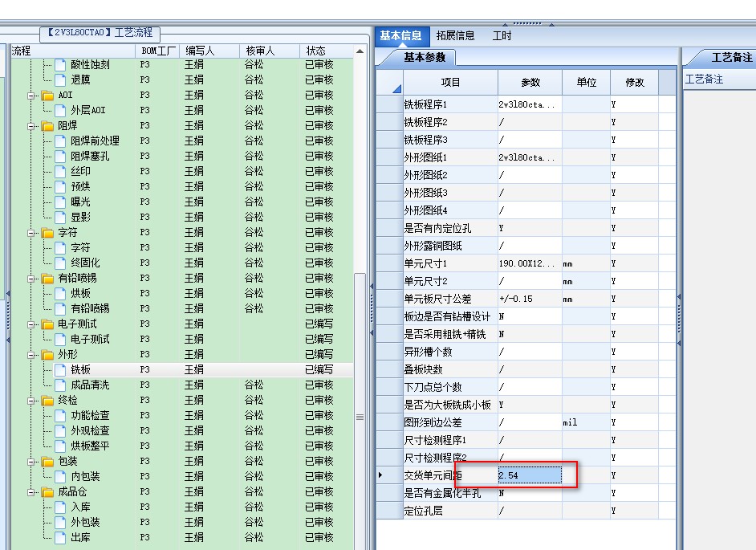Image resolution: width=756 pixels, height=550 pixels.
Task: Click the 丝印 document icon
Action: coord(60,171)
